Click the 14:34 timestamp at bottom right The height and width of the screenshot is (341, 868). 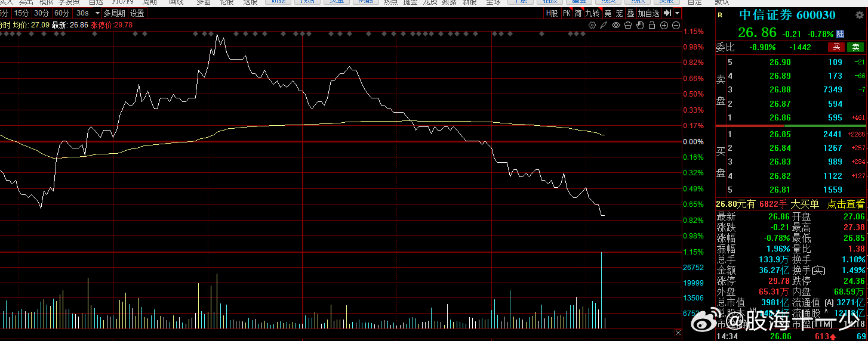[x=727, y=337]
